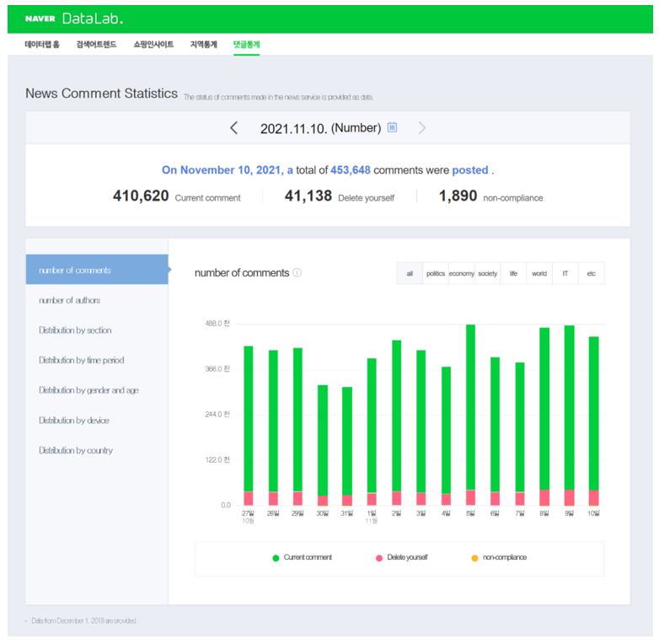Viewport: 659px width, 644px height.
Task: Toggle the orange non-compliance legend dot
Action: click(x=475, y=558)
